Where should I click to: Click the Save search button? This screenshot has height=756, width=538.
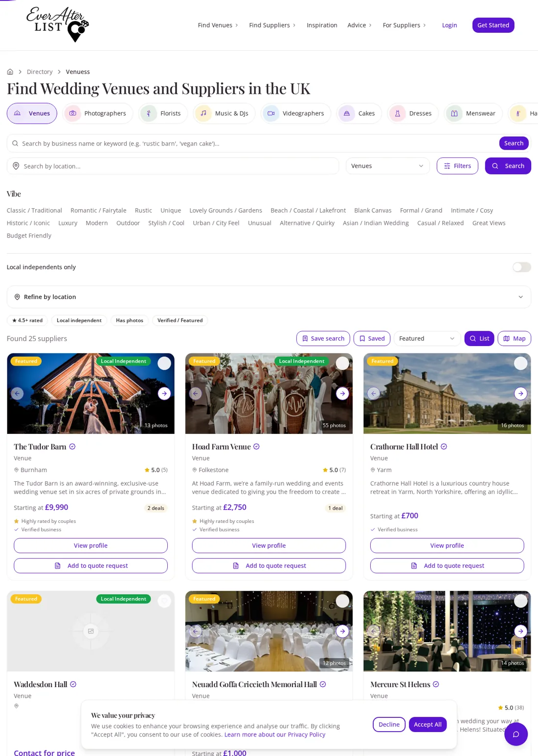pos(323,339)
